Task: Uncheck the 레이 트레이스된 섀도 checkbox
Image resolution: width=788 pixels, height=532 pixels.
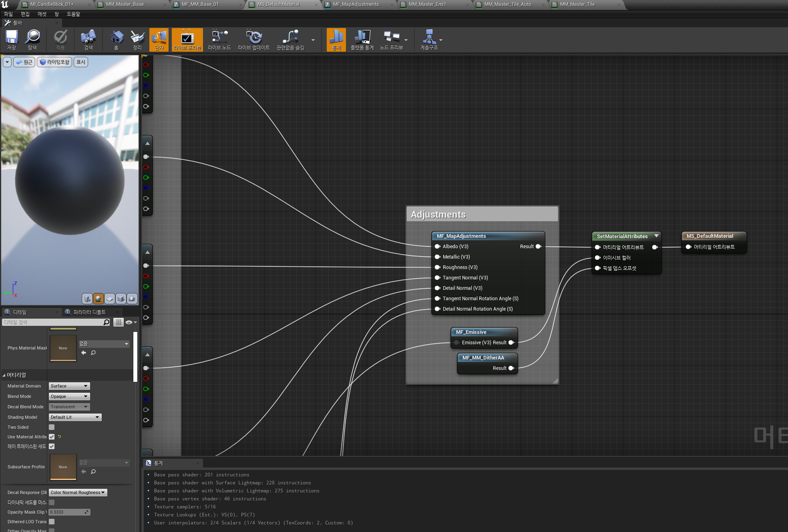Action: (52, 446)
